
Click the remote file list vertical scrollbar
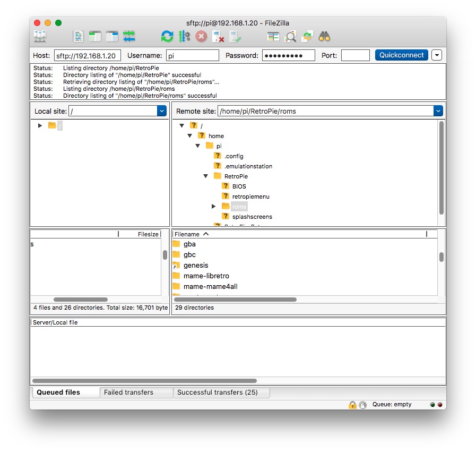442,257
